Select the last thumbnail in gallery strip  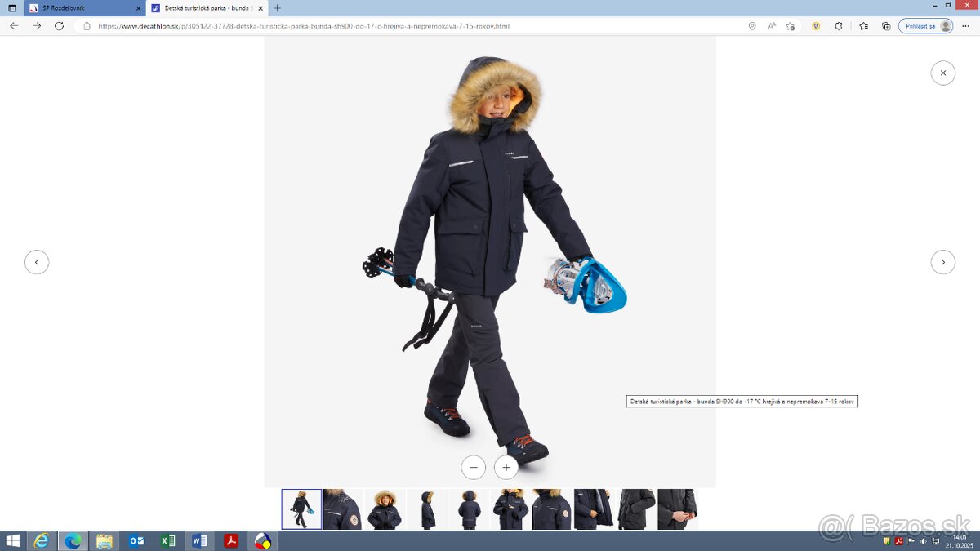[677, 509]
